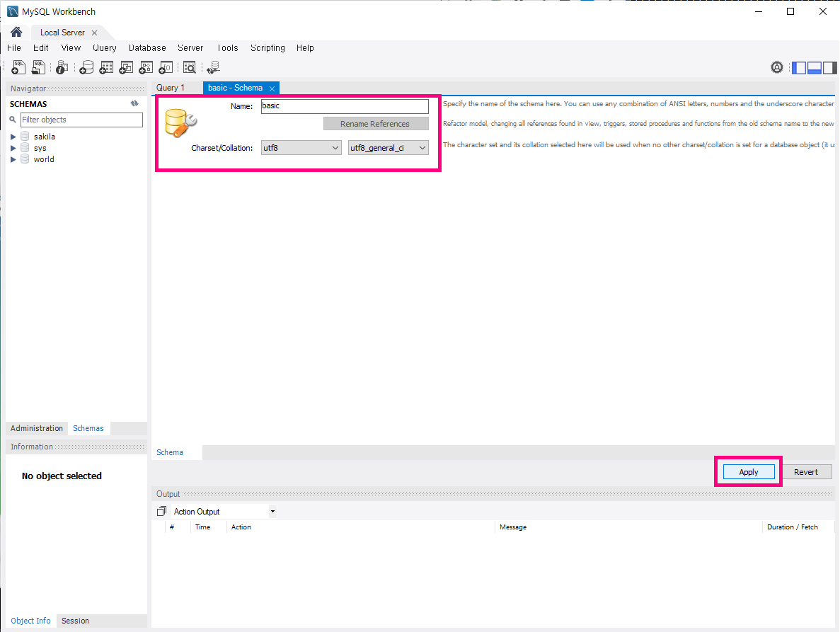Open the Scripting menu
Viewport: 840px width, 632px height.
268,47
